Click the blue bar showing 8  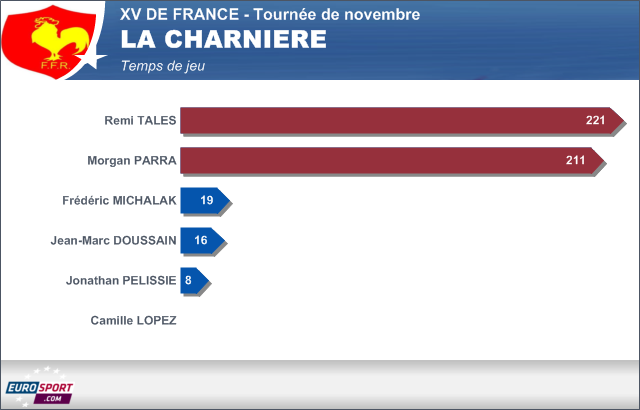(x=193, y=281)
